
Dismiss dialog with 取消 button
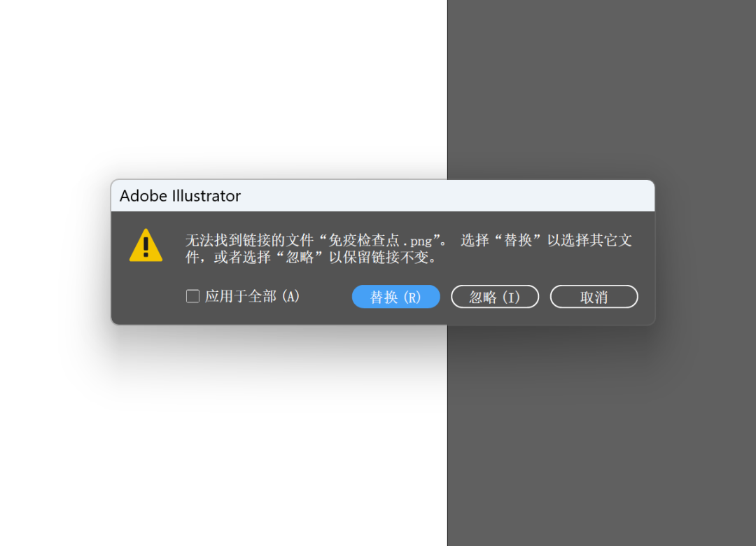pyautogui.click(x=594, y=297)
